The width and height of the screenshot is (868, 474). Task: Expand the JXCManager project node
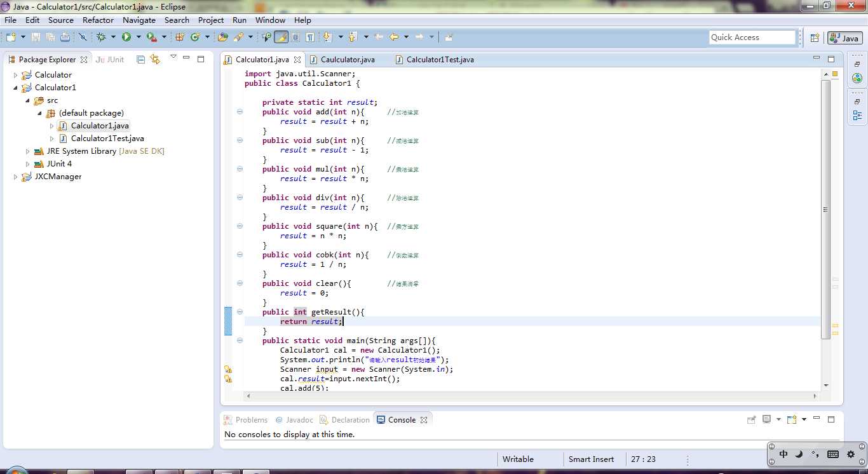[16, 177]
